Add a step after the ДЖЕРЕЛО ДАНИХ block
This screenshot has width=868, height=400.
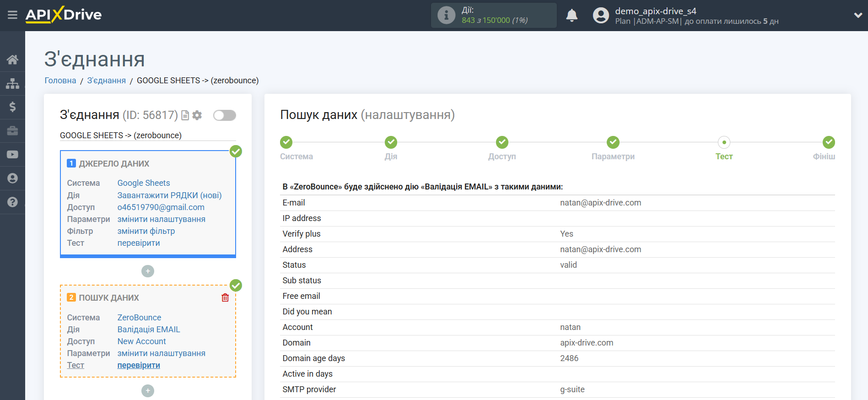[148, 271]
